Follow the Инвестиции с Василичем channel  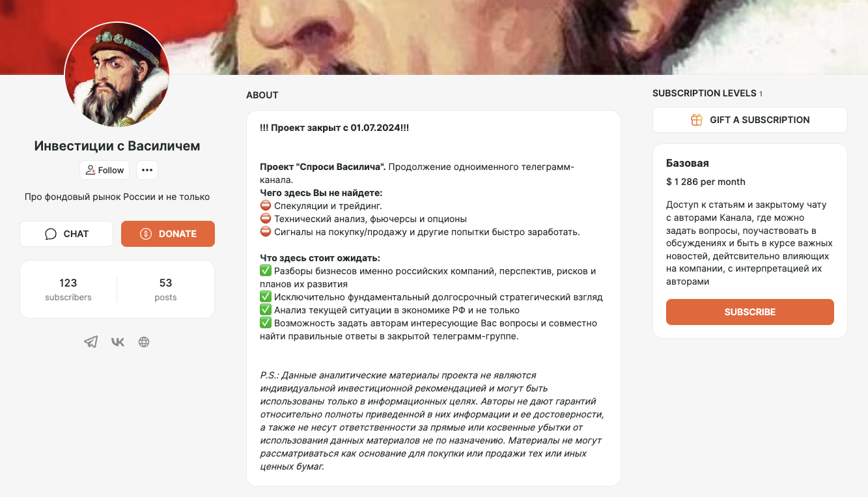pyautogui.click(x=104, y=170)
